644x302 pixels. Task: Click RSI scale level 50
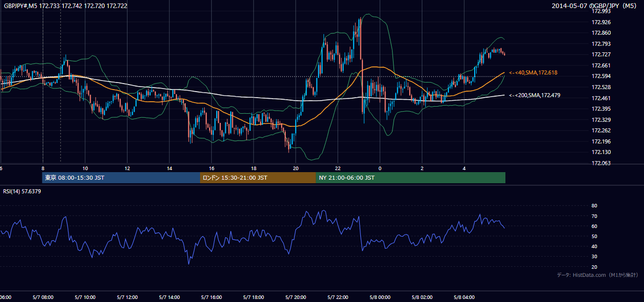[594, 236]
